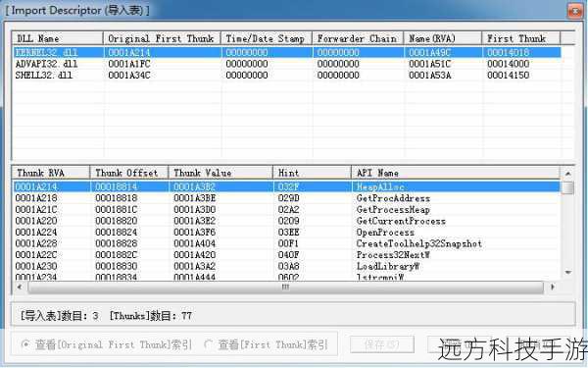The height and width of the screenshot is (368, 588).
Task: Click the horizontal scrollbar left arrow
Action: [20, 288]
